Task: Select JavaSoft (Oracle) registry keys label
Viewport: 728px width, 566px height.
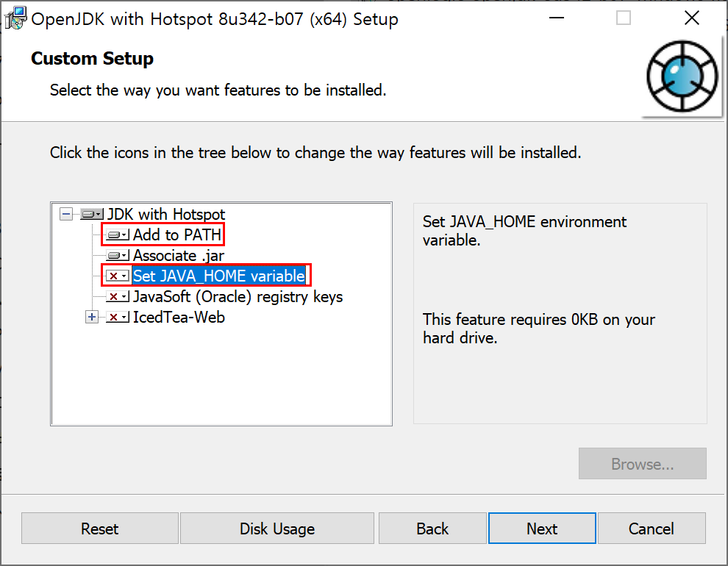Action: point(238,296)
